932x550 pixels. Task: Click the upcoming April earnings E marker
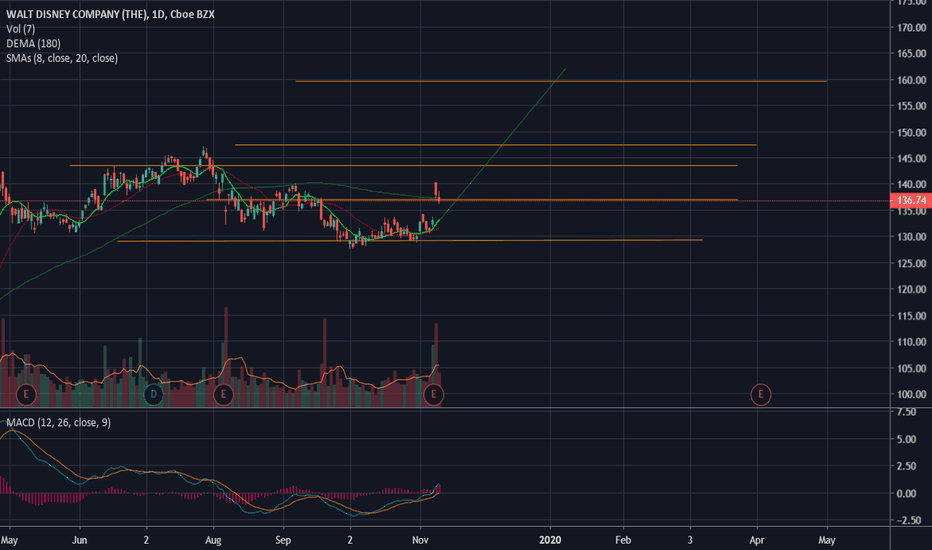(760, 394)
